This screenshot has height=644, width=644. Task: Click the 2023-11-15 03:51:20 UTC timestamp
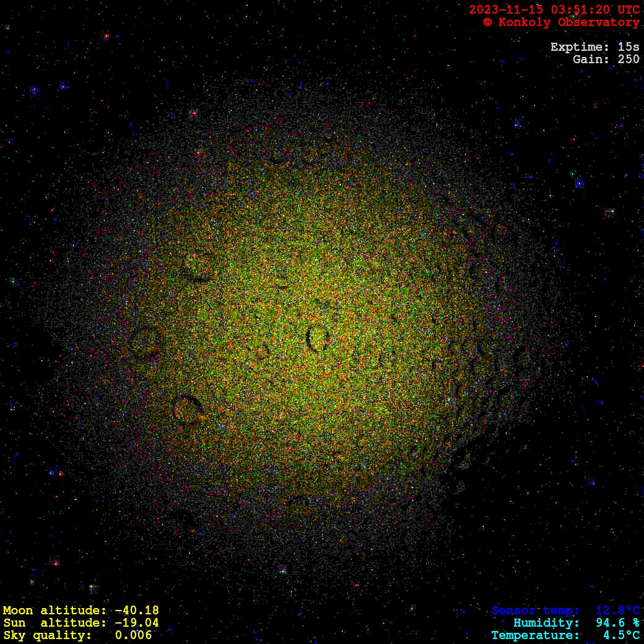coord(554,10)
